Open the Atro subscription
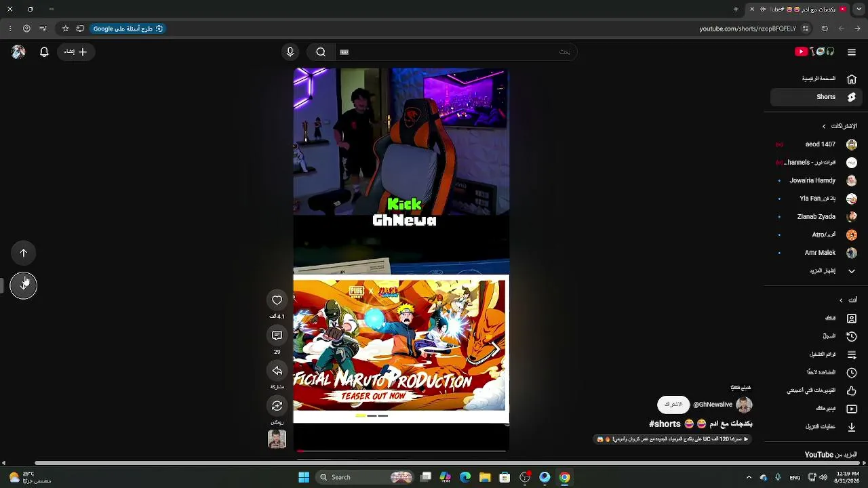 coord(816,235)
